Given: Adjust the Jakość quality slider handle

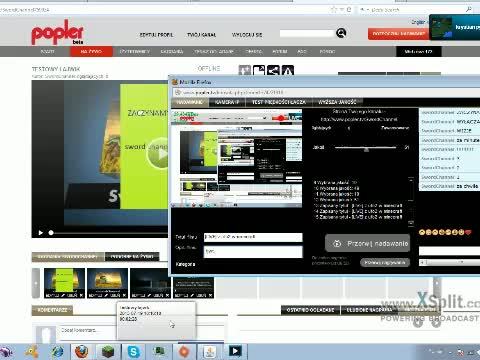Looking at the screenshot, I should (x=366, y=149).
